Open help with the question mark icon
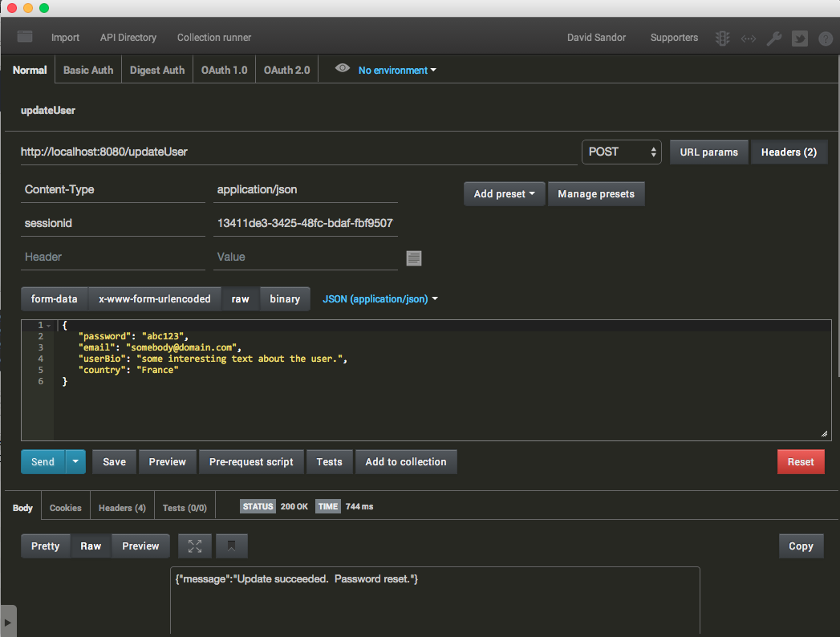Viewport: 840px width, 637px height. pos(826,39)
